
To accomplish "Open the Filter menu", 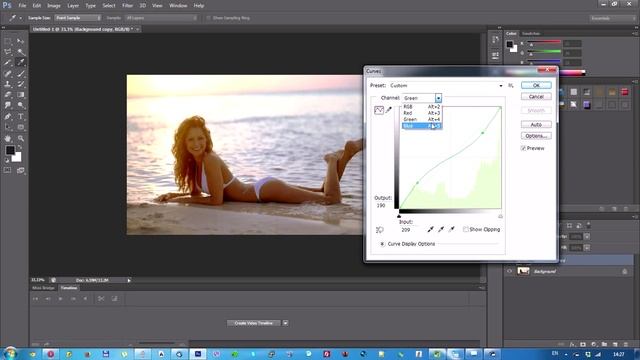I will pos(127,6).
